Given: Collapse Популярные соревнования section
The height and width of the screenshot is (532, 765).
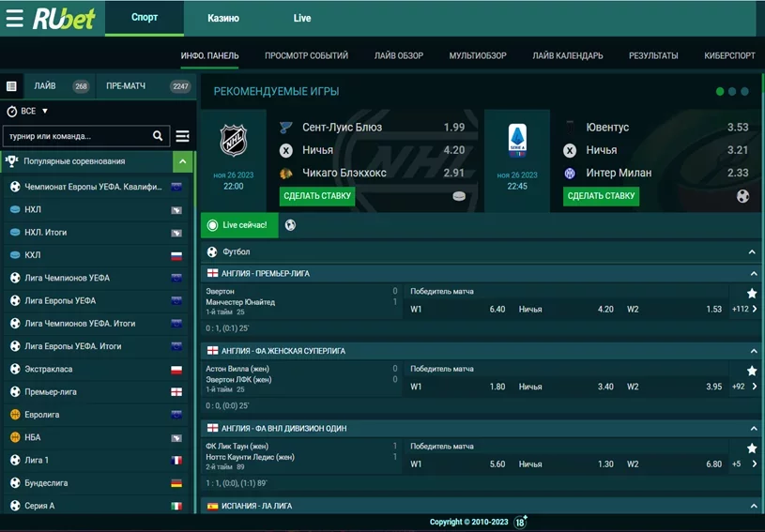Looking at the screenshot, I should tap(182, 161).
